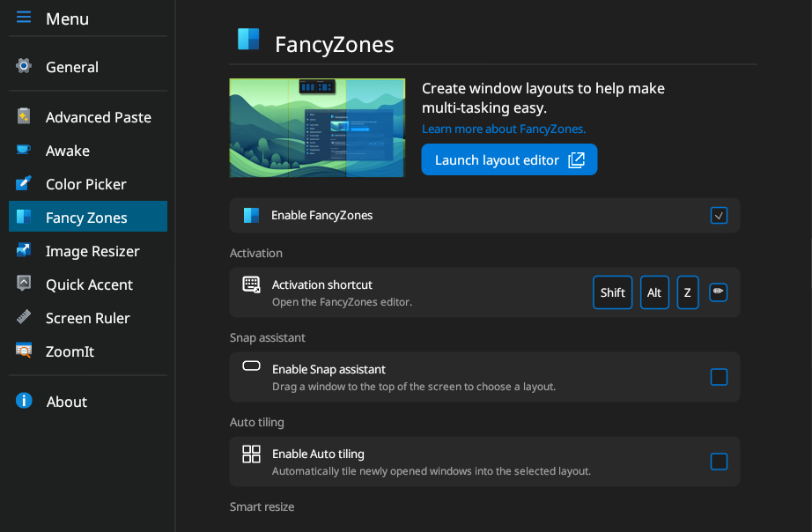Click the Snap assistant pill icon
Screen dimensions: 812x532
click(252, 366)
